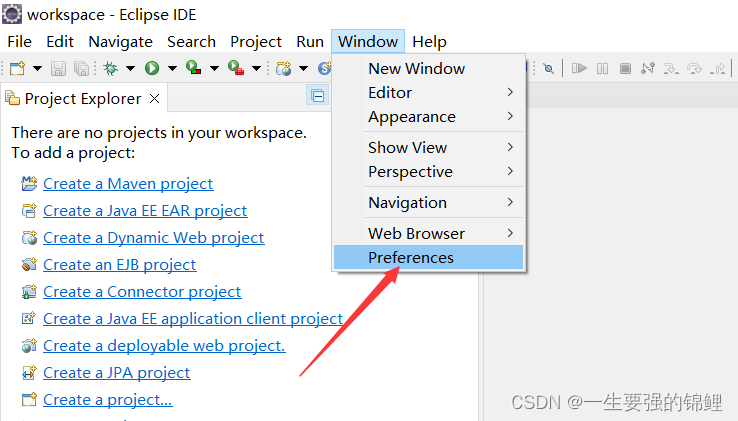Open the Help menu
This screenshot has height=421, width=738.
pos(429,42)
